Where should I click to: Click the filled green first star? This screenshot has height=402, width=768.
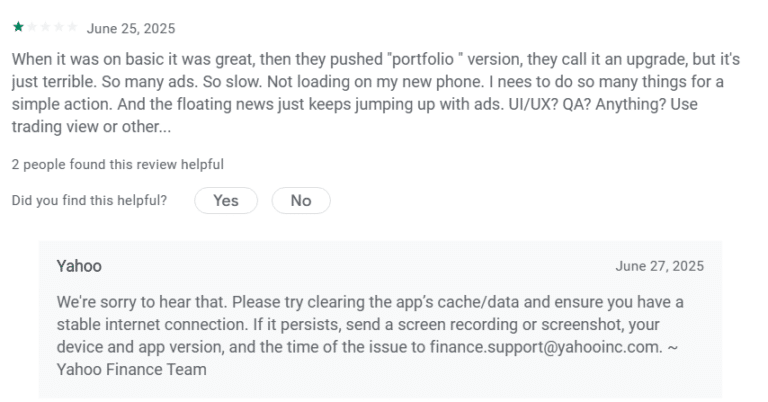coord(17,27)
